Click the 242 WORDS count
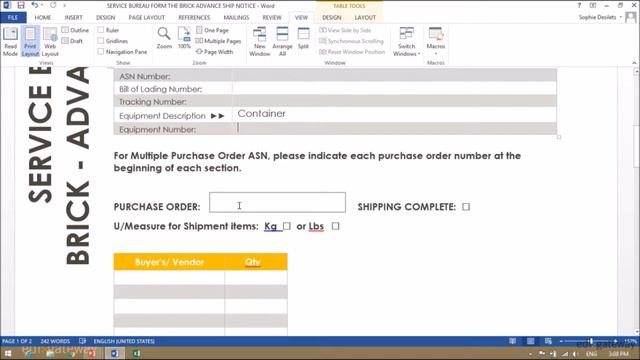Viewport: 640px width, 360px height. [x=55, y=341]
